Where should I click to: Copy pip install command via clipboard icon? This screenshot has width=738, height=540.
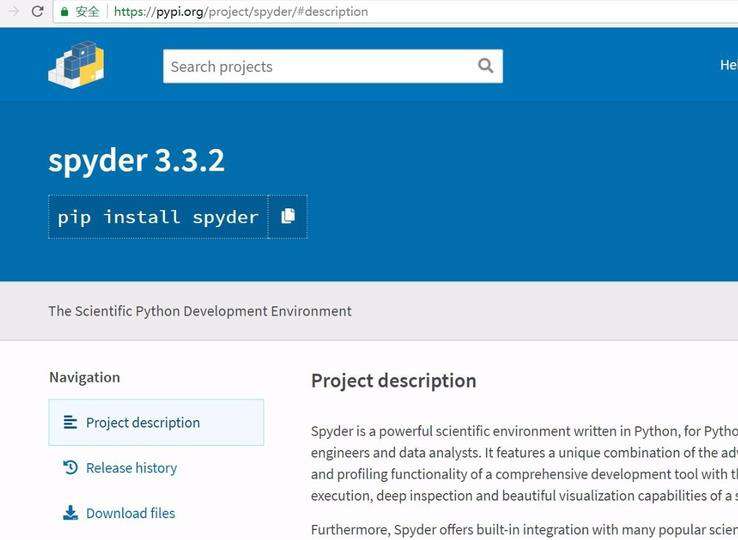[x=288, y=217]
